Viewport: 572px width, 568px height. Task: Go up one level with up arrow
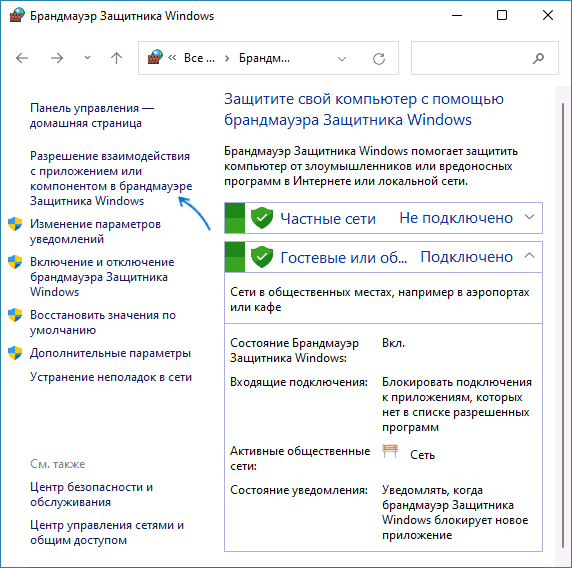pyautogui.click(x=116, y=58)
